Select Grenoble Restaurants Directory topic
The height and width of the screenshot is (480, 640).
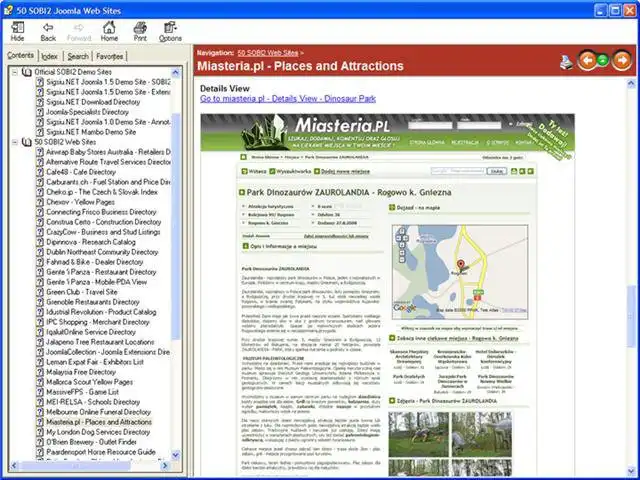[x=93, y=302]
